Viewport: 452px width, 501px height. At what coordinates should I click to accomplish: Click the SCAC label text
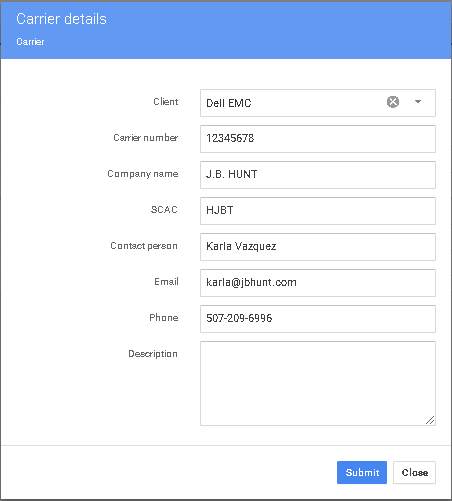click(164, 209)
